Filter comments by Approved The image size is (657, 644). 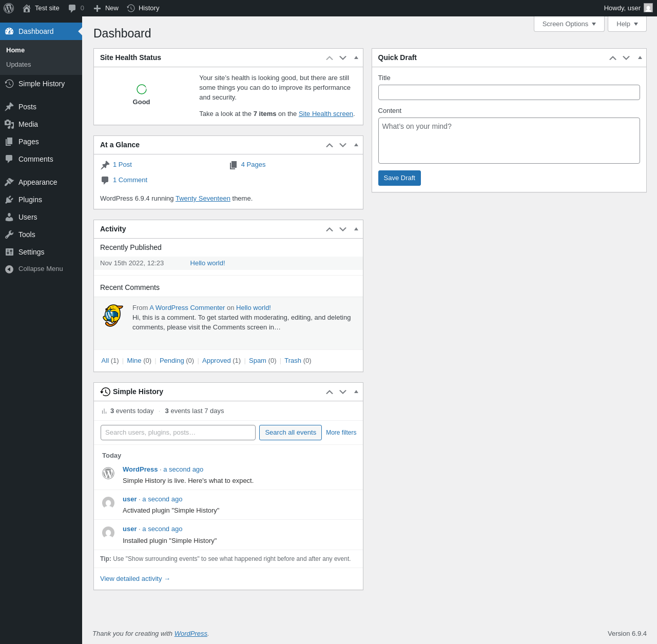(x=217, y=361)
